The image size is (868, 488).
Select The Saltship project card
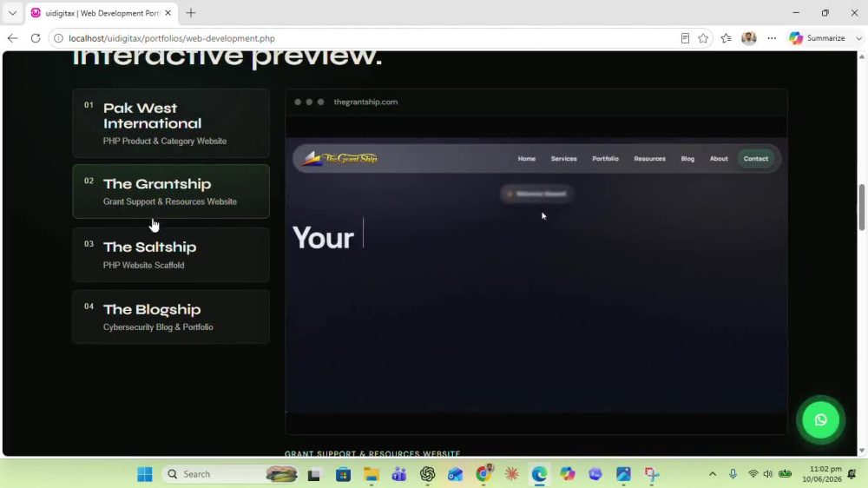pos(171,254)
